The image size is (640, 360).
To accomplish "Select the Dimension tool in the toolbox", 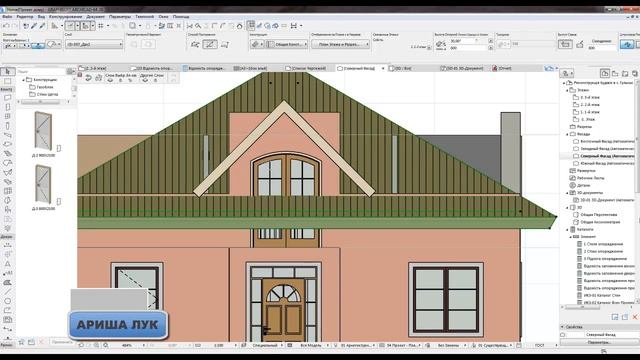I will coord(7,245).
